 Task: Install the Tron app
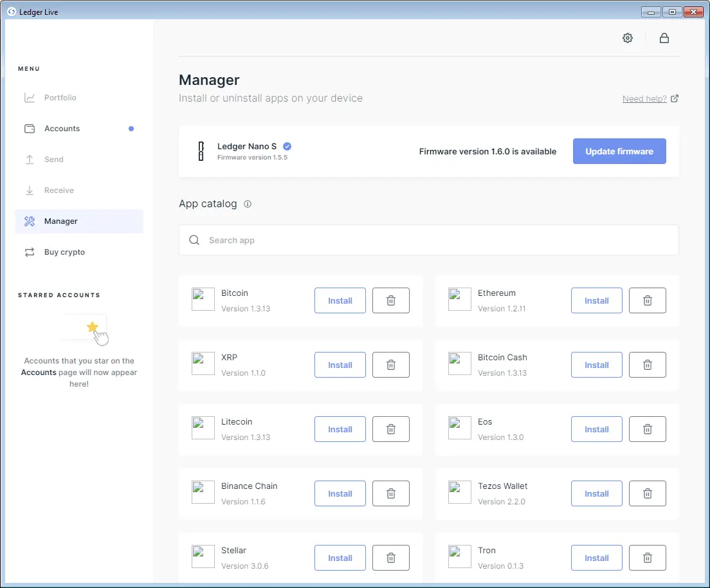point(596,558)
